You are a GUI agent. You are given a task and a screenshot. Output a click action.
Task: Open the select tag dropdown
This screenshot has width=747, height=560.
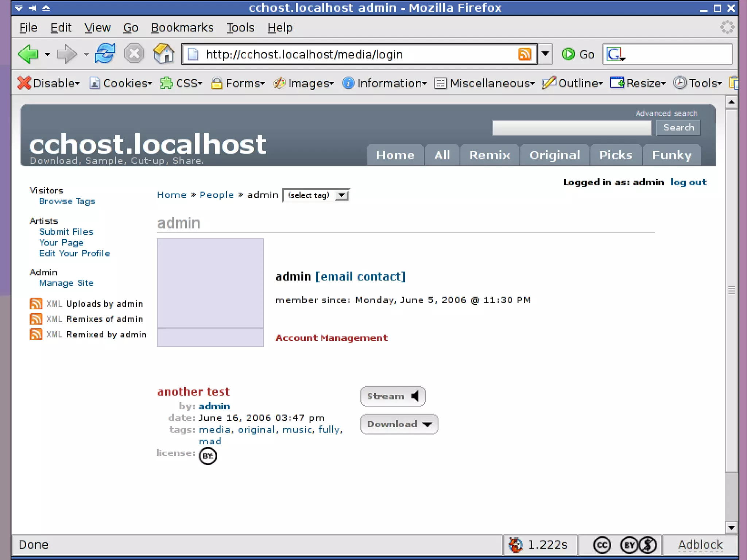[316, 195]
